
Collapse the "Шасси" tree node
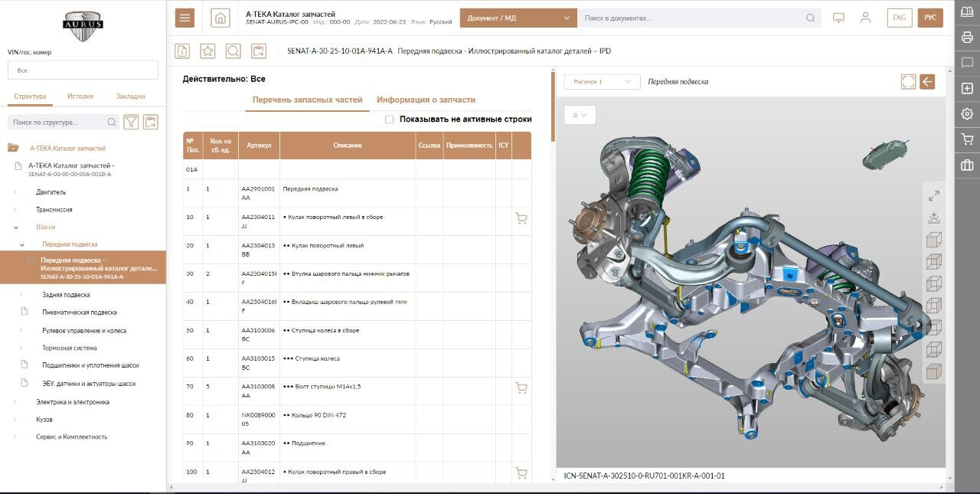click(15, 227)
